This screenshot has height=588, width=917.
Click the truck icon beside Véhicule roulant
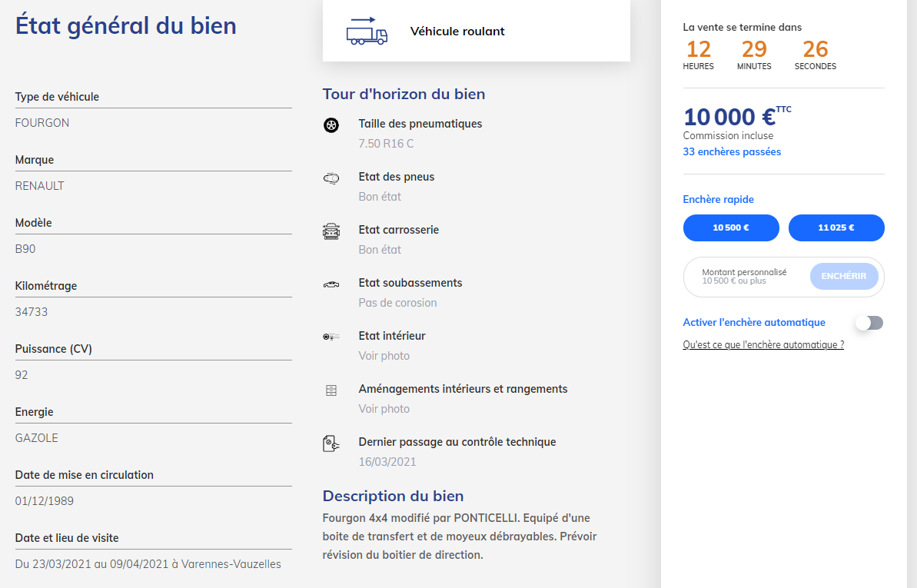(x=367, y=32)
